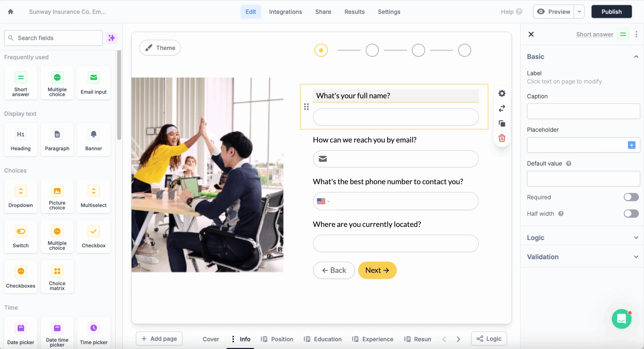Click the Search fields input
Image resolution: width=644 pixels, height=349 pixels.
(x=53, y=38)
